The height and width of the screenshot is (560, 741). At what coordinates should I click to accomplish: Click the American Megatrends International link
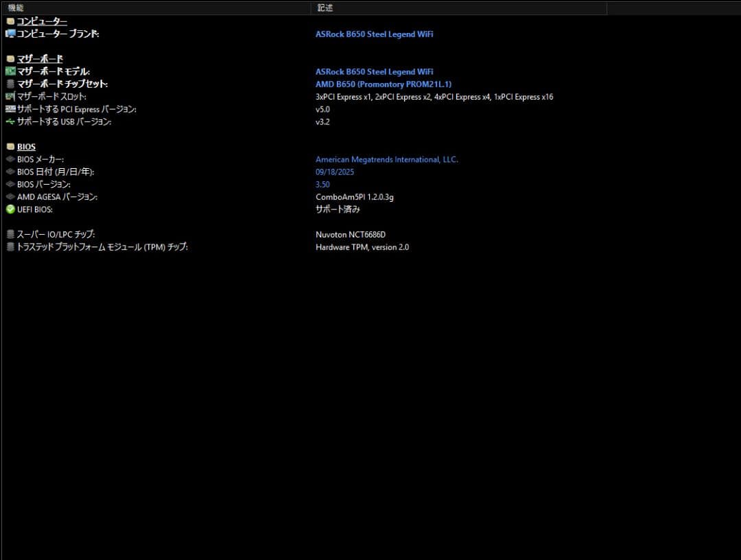[386, 159]
